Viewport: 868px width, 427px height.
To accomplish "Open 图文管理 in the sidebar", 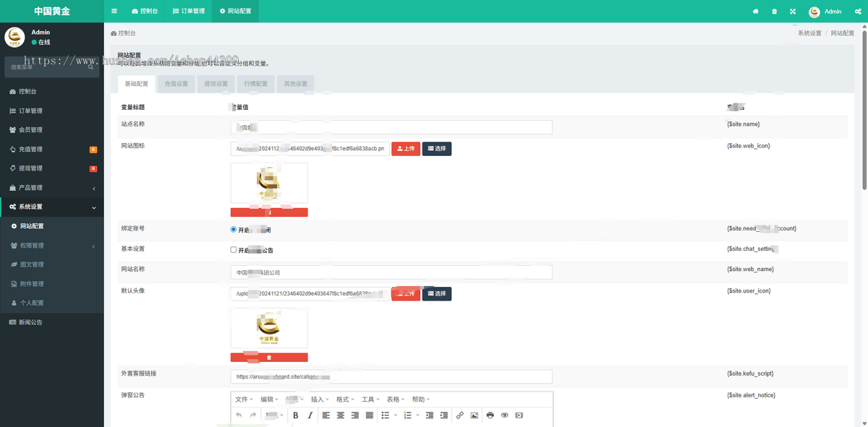I will 51,264.
